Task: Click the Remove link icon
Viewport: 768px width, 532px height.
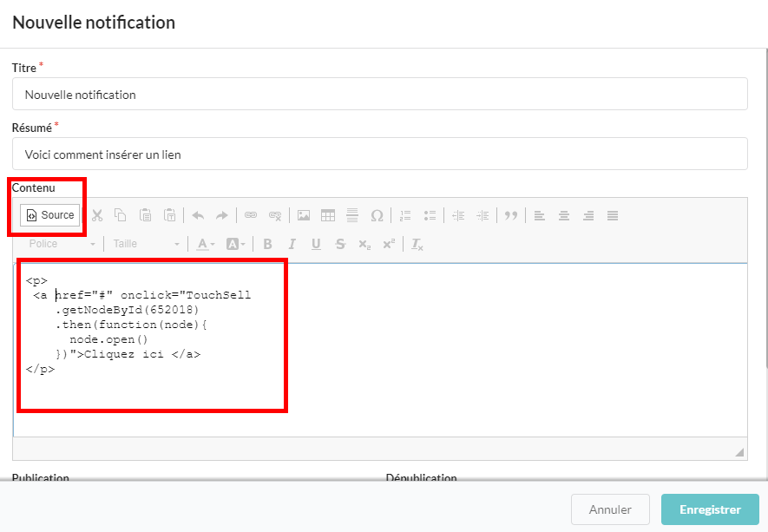Action: 275,215
